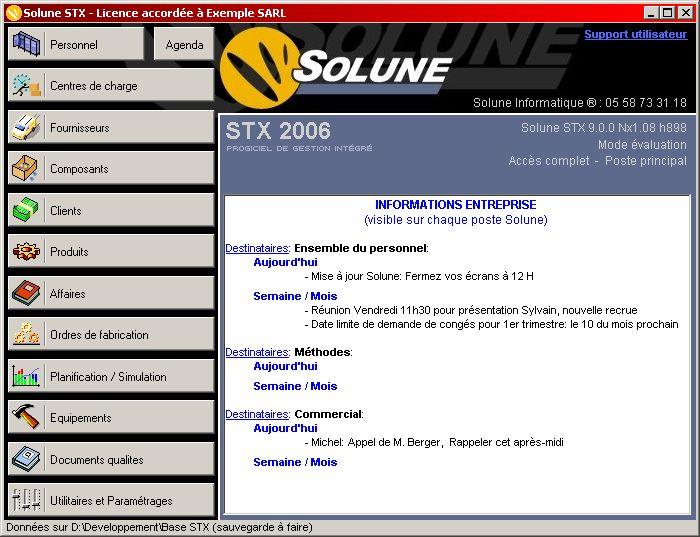Image resolution: width=700 pixels, height=537 pixels.
Task: Click Destinataires link for Méthodes
Action: tap(257, 352)
